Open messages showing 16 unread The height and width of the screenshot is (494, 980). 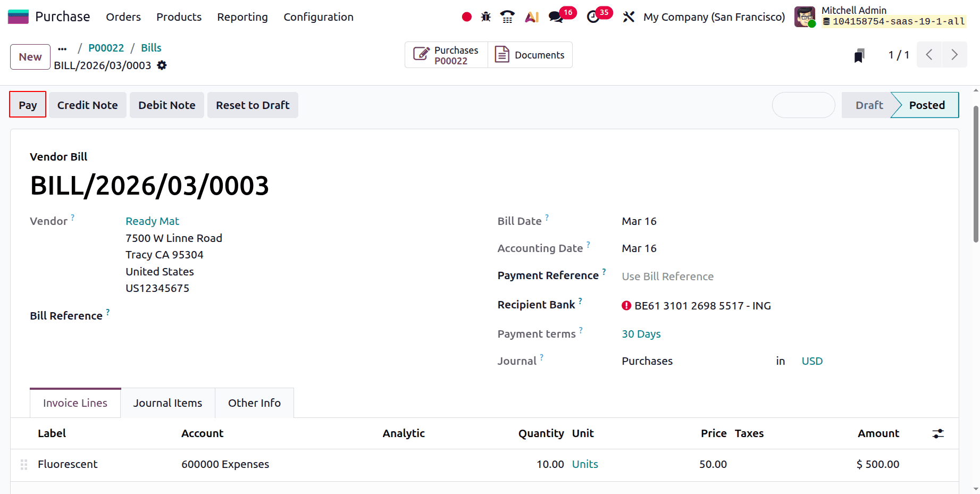556,16
